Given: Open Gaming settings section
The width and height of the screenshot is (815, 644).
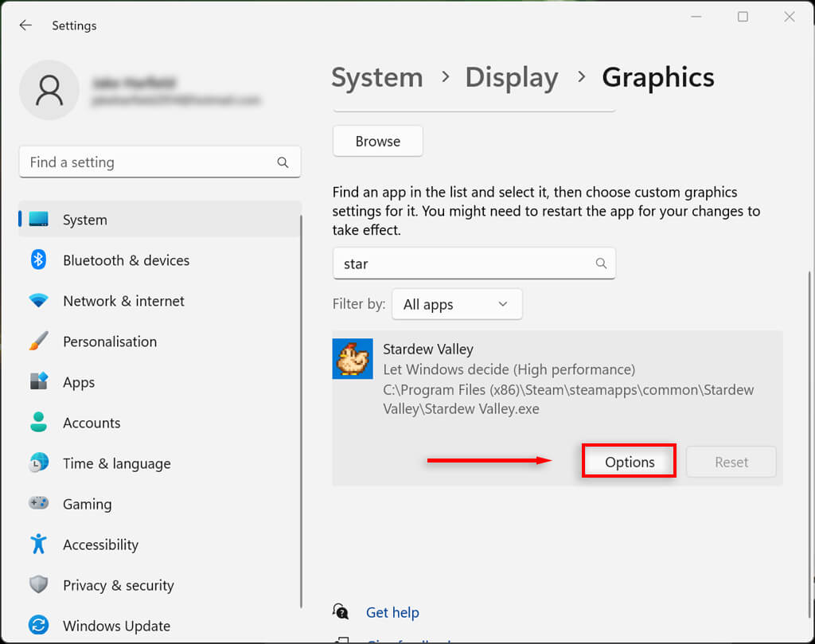Looking at the screenshot, I should (87, 504).
